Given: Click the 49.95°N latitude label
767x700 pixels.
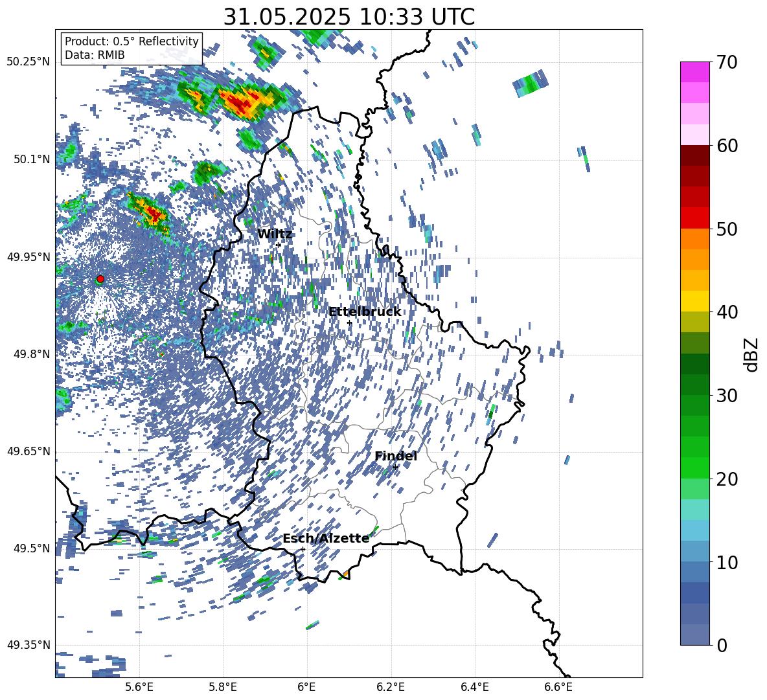Looking at the screenshot, I should tap(29, 257).
